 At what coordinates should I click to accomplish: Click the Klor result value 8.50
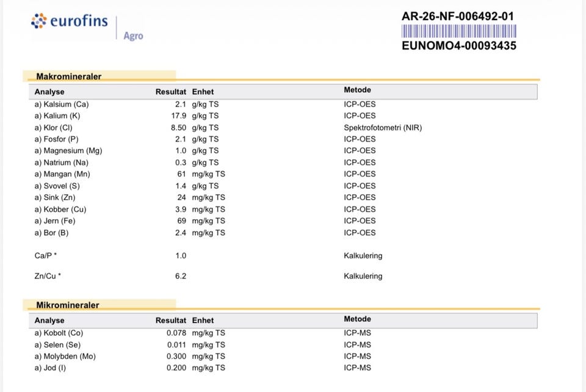coord(179,128)
